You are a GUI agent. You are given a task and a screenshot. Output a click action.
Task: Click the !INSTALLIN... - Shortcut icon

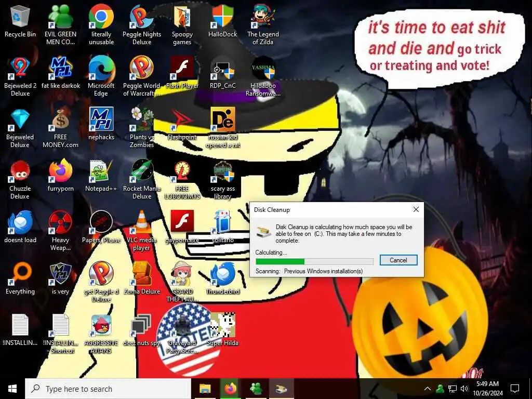[x=60, y=325]
